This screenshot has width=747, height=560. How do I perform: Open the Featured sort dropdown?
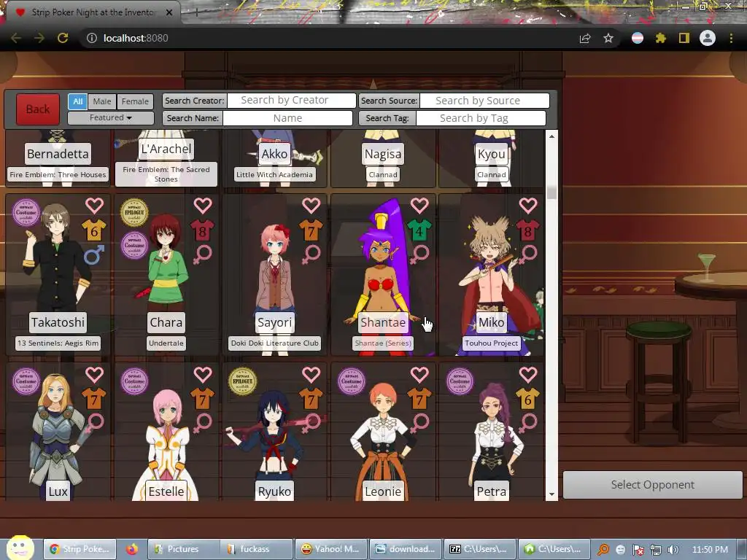[111, 117]
